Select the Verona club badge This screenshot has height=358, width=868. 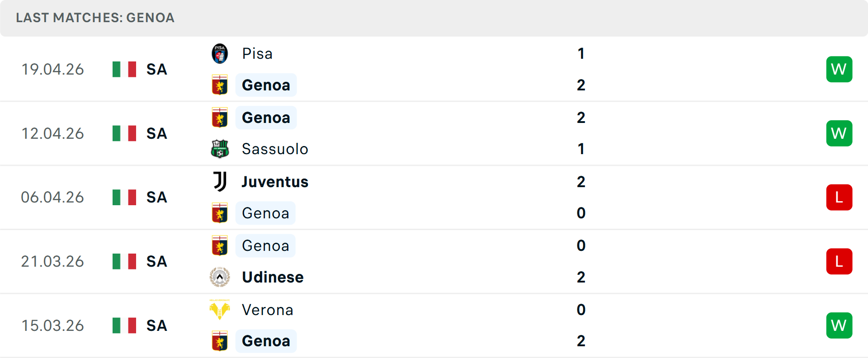pyautogui.click(x=220, y=310)
